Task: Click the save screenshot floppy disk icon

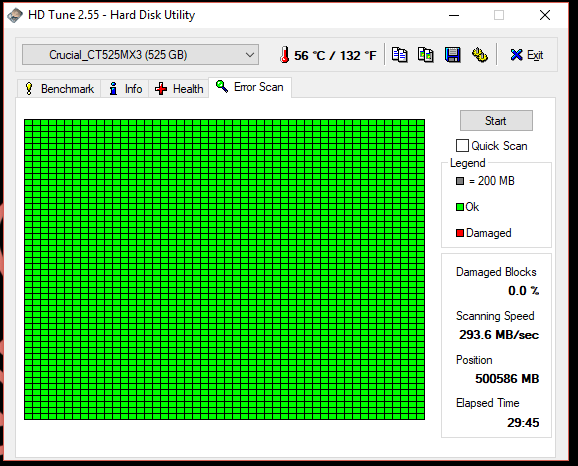Action: click(x=453, y=55)
